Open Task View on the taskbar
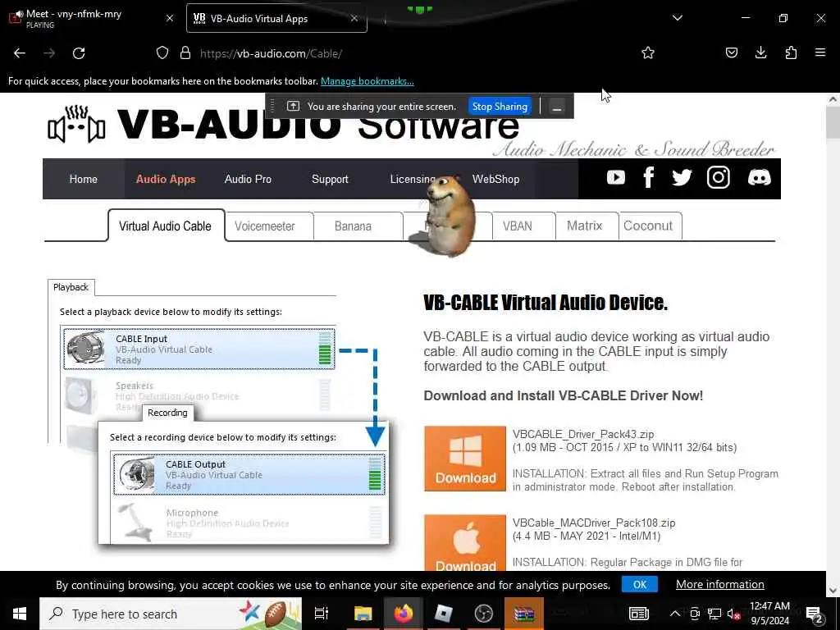The image size is (840, 630). click(x=322, y=614)
